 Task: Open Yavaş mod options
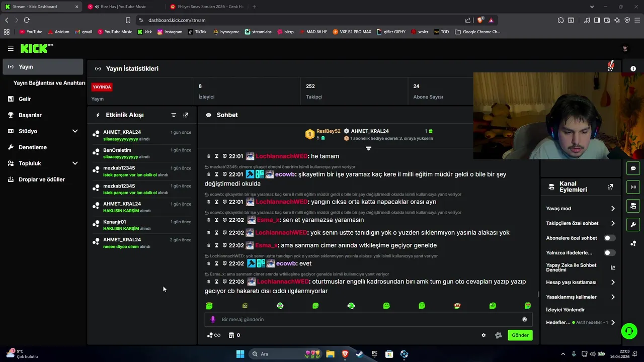581,209
